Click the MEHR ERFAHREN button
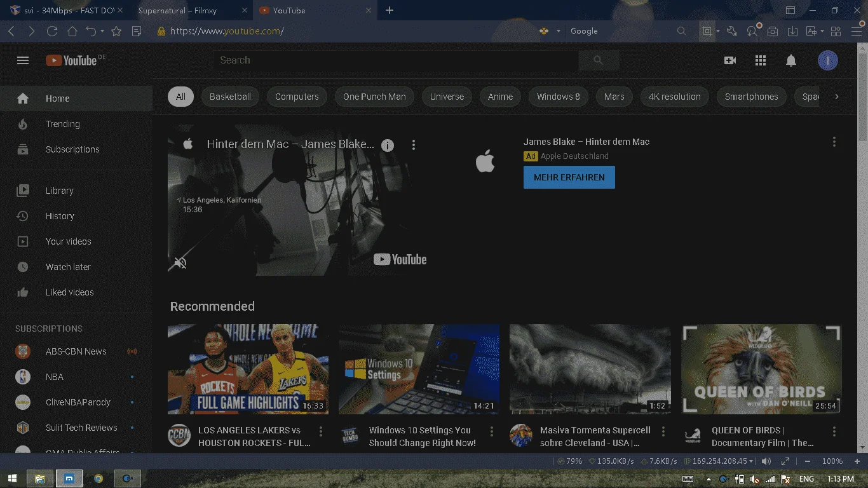Viewport: 868px width, 488px height. click(569, 177)
